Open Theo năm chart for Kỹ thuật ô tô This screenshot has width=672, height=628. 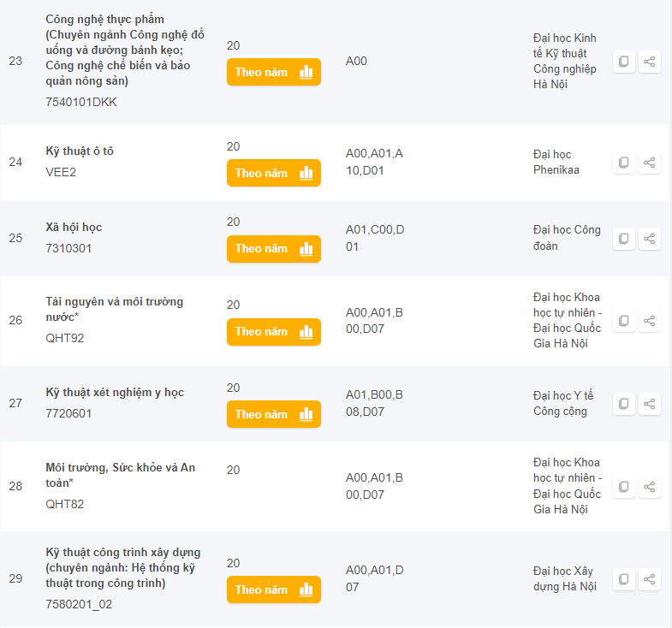[x=274, y=173]
